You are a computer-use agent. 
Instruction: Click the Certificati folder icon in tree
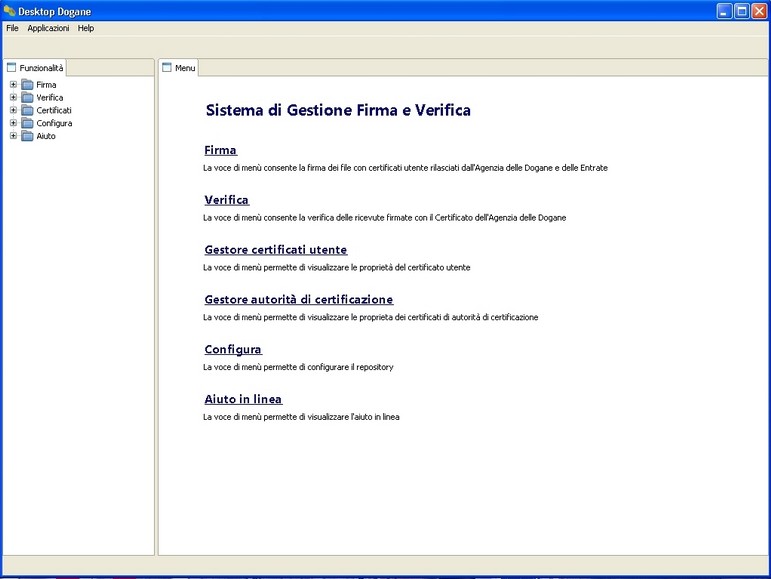[x=28, y=110]
